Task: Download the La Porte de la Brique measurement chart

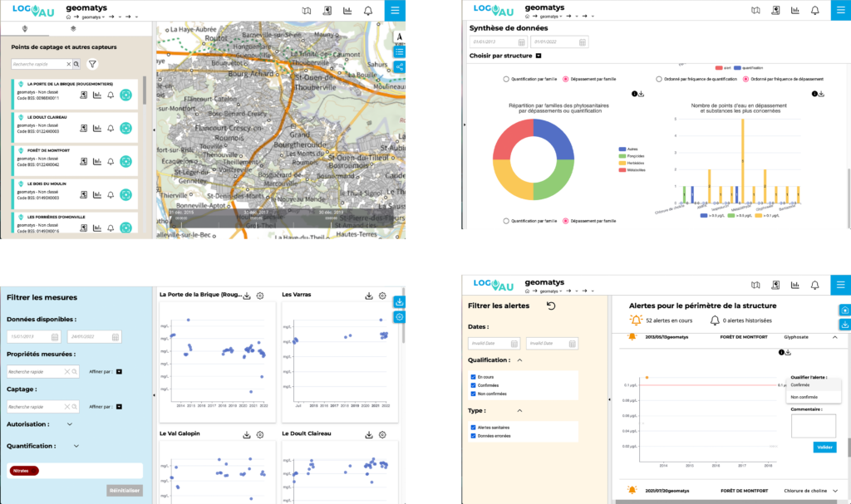Action: (247, 296)
